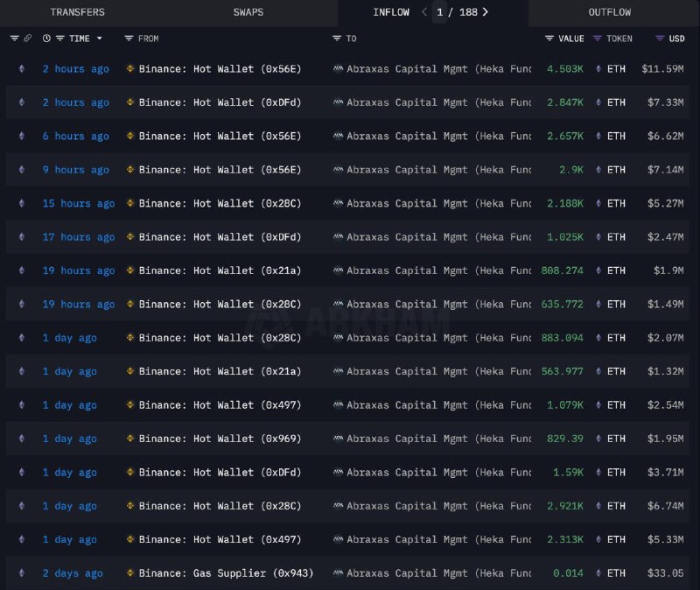This screenshot has height=590, width=700.
Task: Open Binance: Hot Wallet (0x969) sender
Action: (x=220, y=439)
